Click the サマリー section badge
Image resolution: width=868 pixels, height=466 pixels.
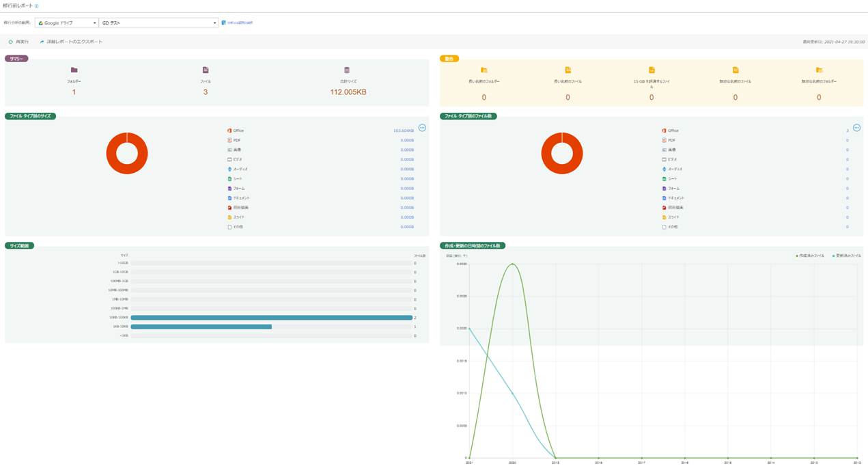[x=16, y=59]
